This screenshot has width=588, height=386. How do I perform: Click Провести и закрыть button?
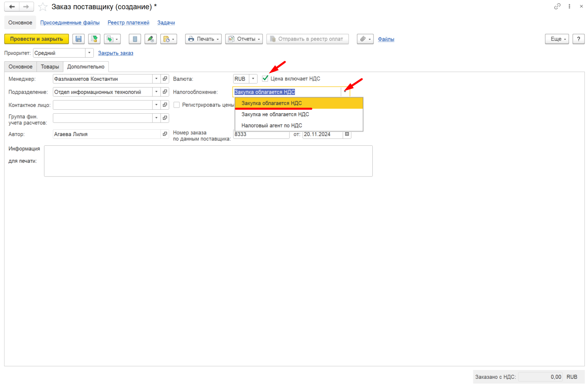coord(36,39)
